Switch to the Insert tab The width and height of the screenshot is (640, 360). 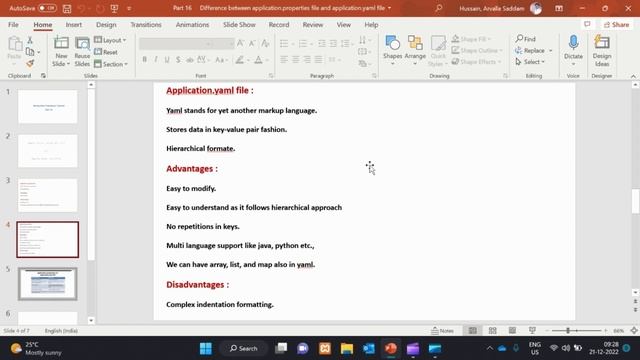point(74,24)
